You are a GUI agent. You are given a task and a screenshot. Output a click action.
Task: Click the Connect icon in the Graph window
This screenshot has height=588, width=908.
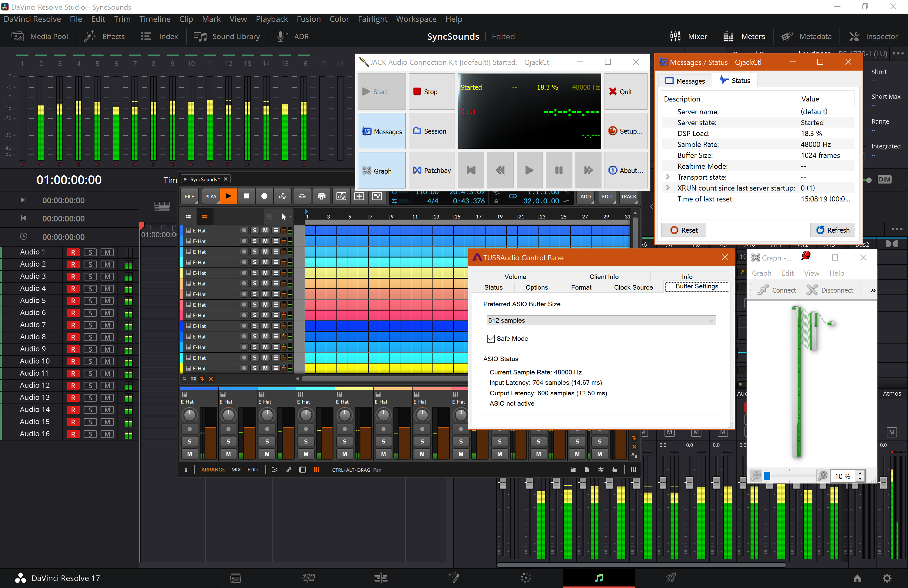pos(777,290)
